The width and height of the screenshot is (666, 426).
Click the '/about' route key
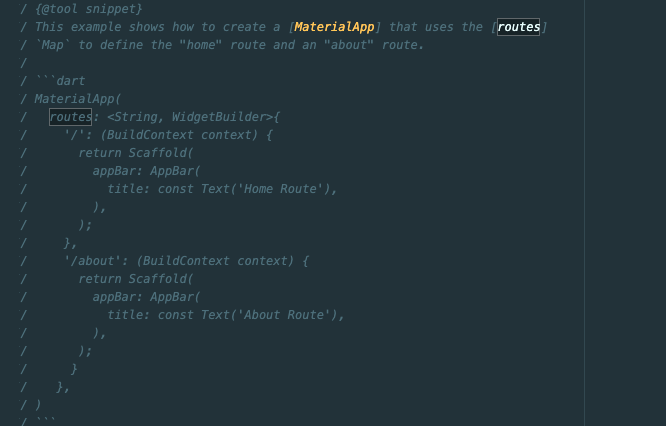tap(90, 261)
